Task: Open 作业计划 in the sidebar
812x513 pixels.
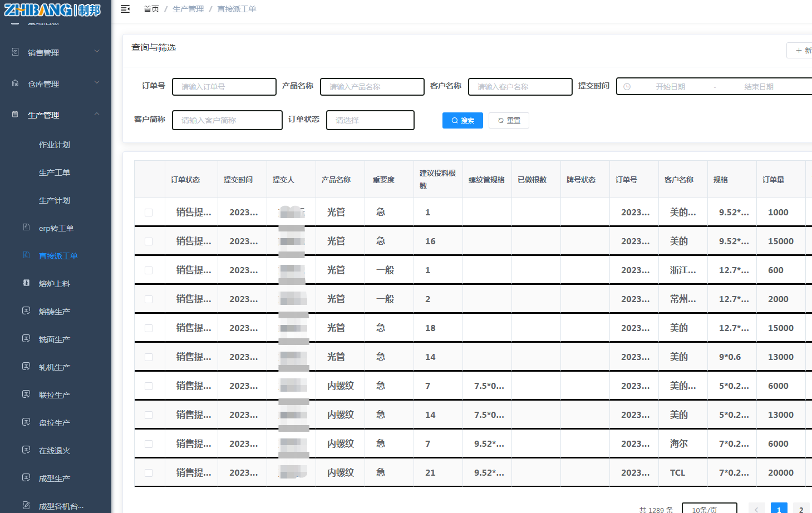Action: click(55, 145)
